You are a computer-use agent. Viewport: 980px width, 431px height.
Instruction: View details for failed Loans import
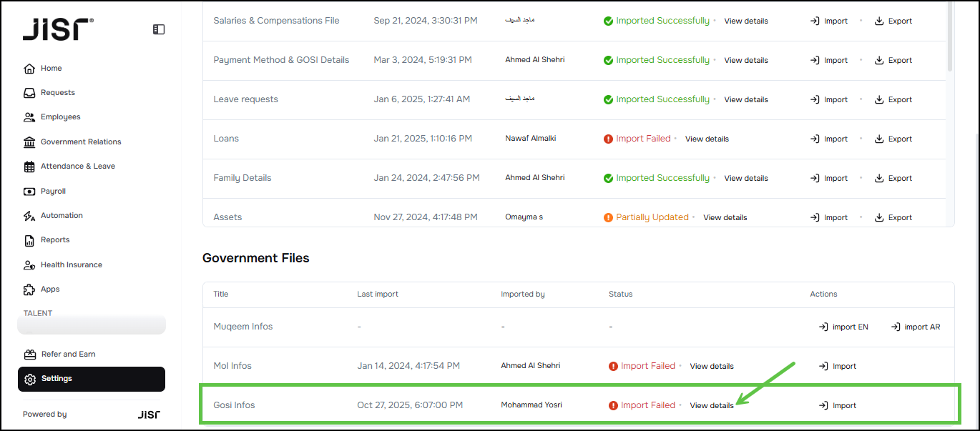(x=707, y=139)
